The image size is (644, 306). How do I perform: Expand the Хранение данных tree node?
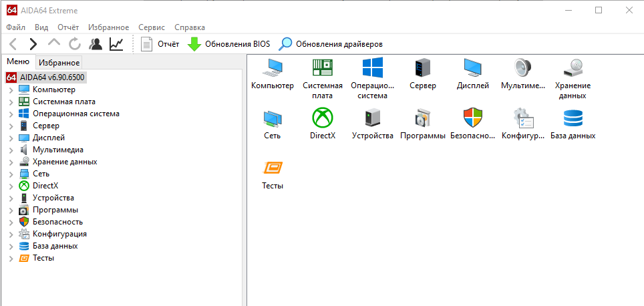pyautogui.click(x=11, y=162)
